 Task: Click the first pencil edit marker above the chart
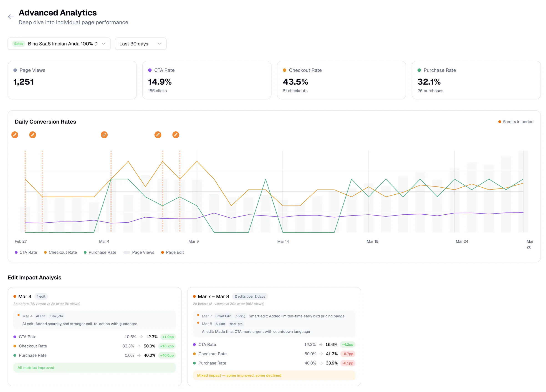coord(15,135)
